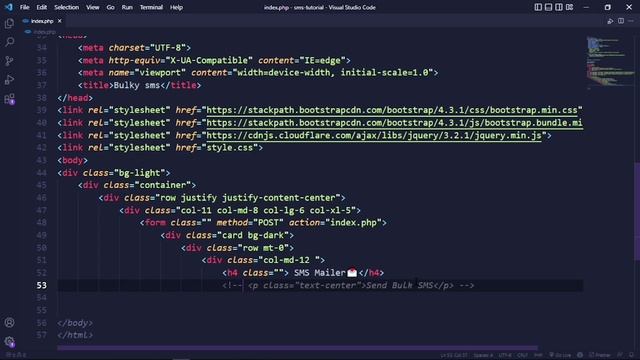Open the Selection menu
This screenshot has height=360, width=640.
tap(67, 7)
